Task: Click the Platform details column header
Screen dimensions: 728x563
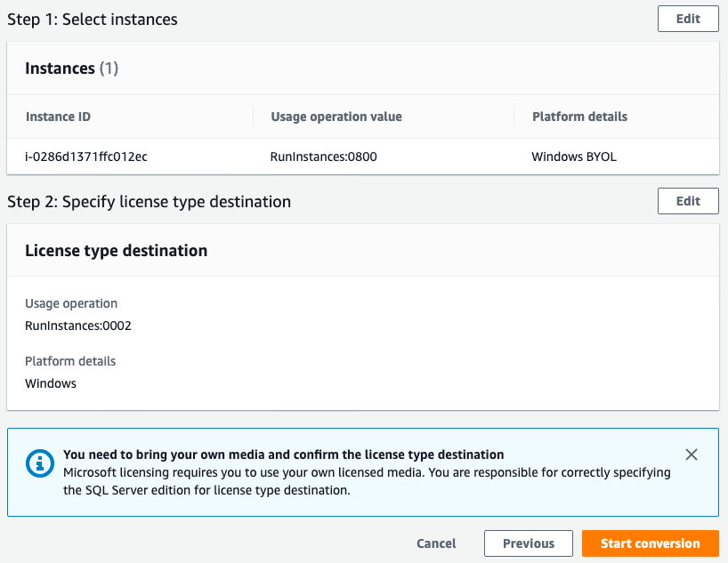Action: click(579, 117)
